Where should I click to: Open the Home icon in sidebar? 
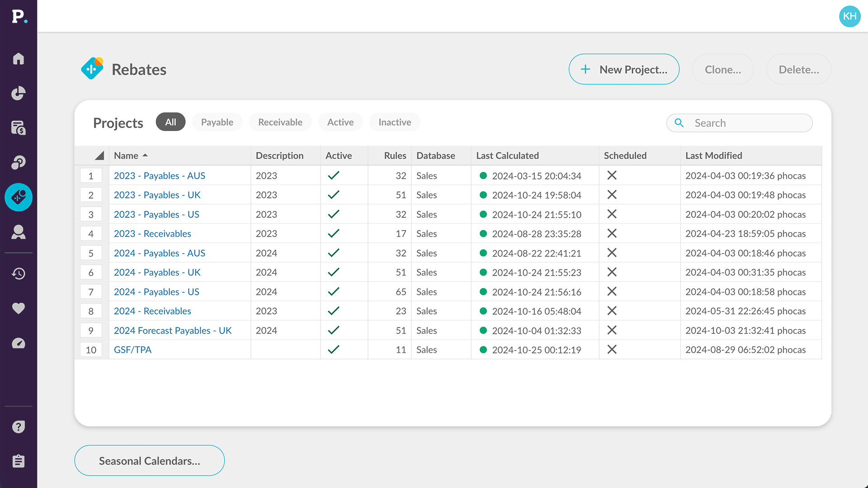click(19, 59)
